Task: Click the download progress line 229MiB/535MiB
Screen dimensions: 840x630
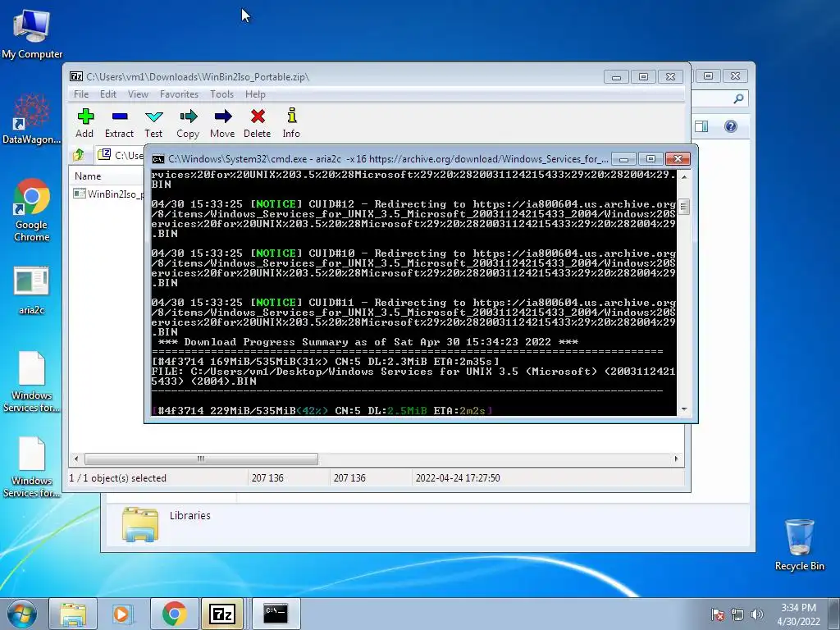Action: click(x=322, y=411)
